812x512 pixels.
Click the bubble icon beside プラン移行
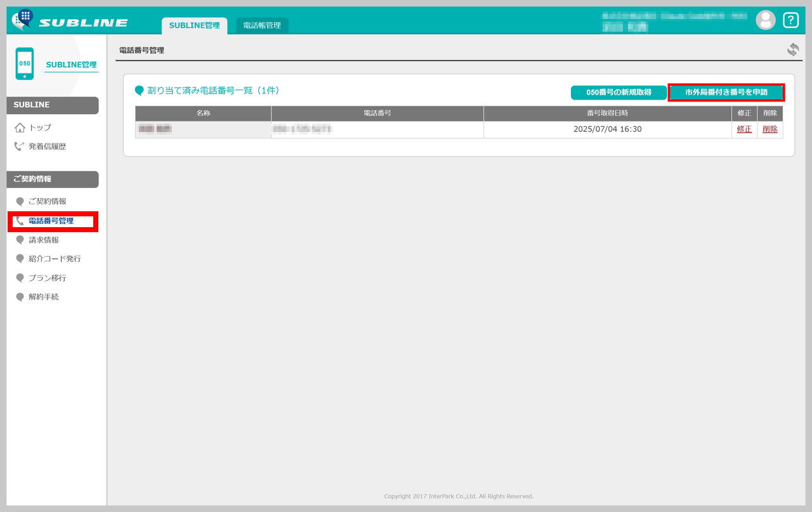coord(20,278)
